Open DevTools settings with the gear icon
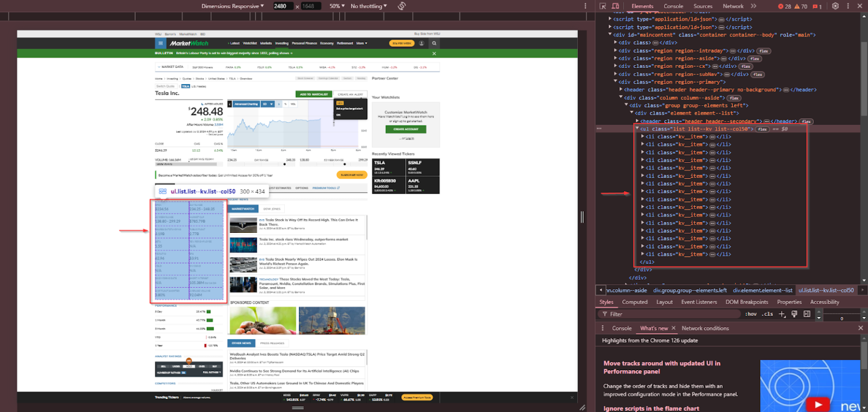Screen dimensions: 868x412 [835, 6]
